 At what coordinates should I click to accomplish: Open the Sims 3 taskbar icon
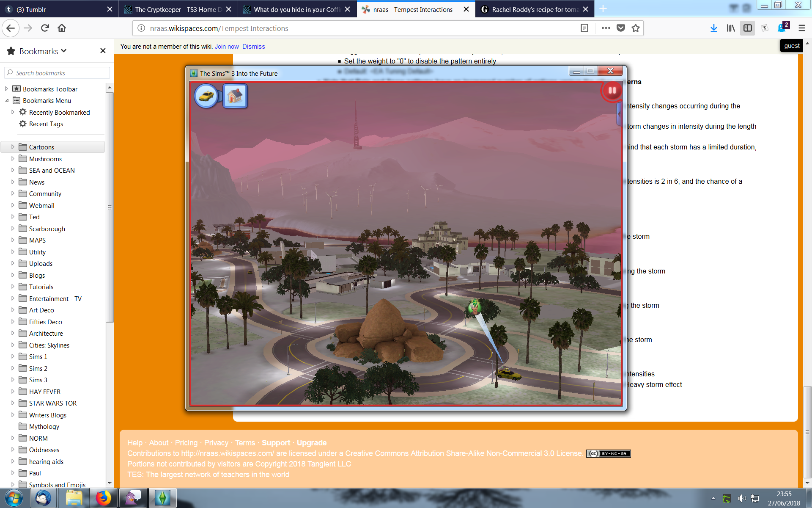[162, 498]
